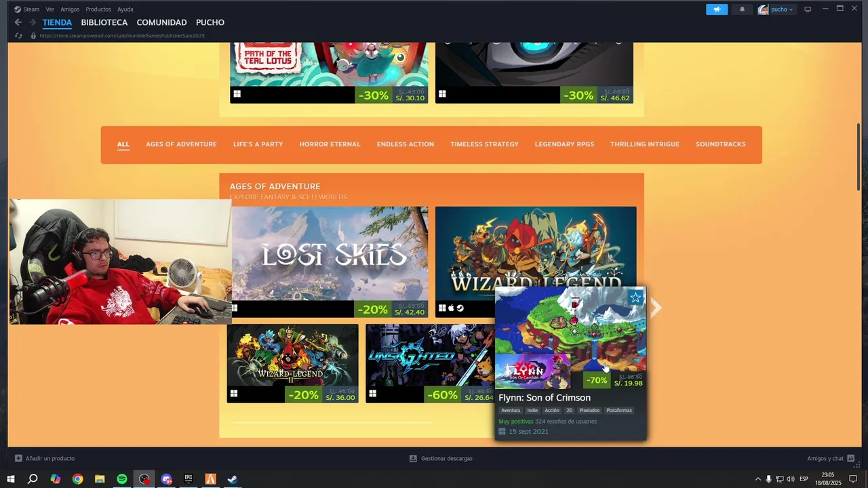The height and width of the screenshot is (488, 868).
Task: Open the Ver menu
Action: click(50, 9)
